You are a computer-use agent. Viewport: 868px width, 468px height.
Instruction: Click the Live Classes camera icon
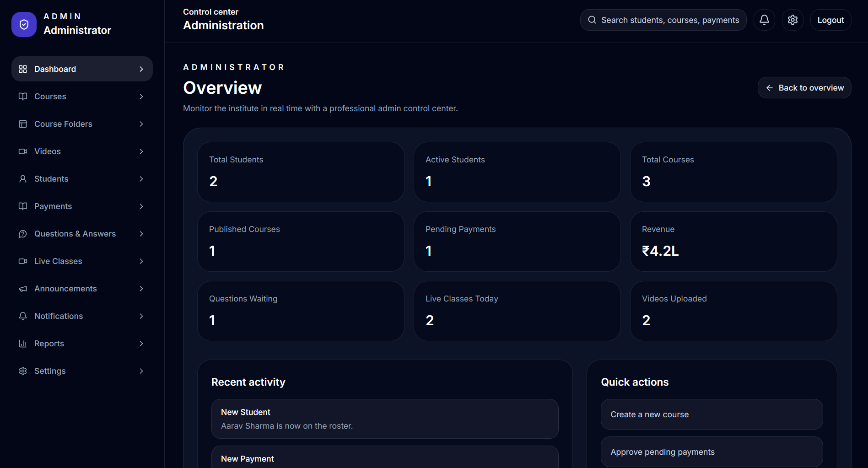point(23,261)
